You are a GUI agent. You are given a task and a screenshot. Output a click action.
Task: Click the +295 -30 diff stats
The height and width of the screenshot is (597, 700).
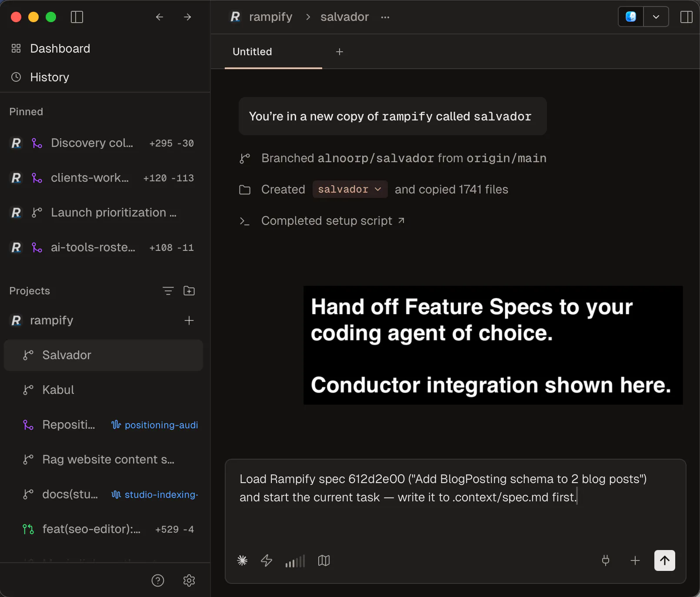171,143
